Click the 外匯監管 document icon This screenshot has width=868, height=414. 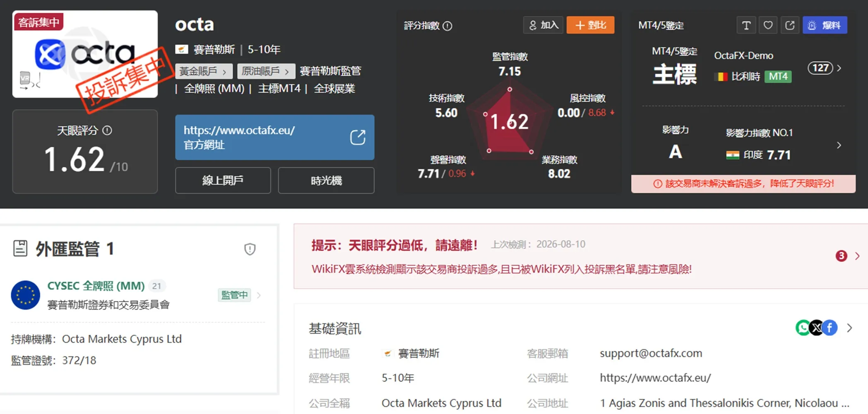pyautogui.click(x=20, y=249)
